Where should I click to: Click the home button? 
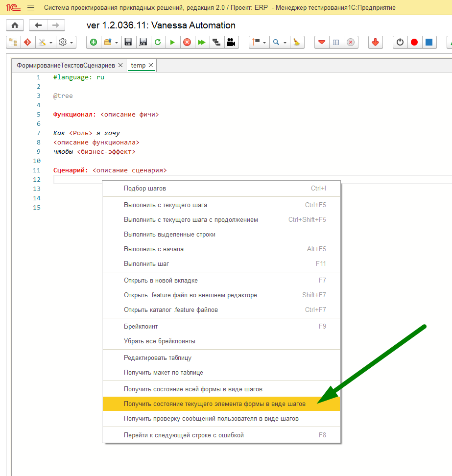pyautogui.click(x=15, y=25)
